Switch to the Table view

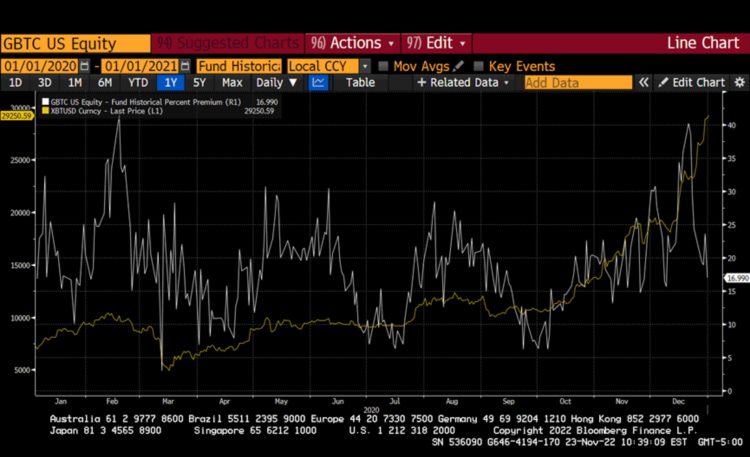(360, 83)
